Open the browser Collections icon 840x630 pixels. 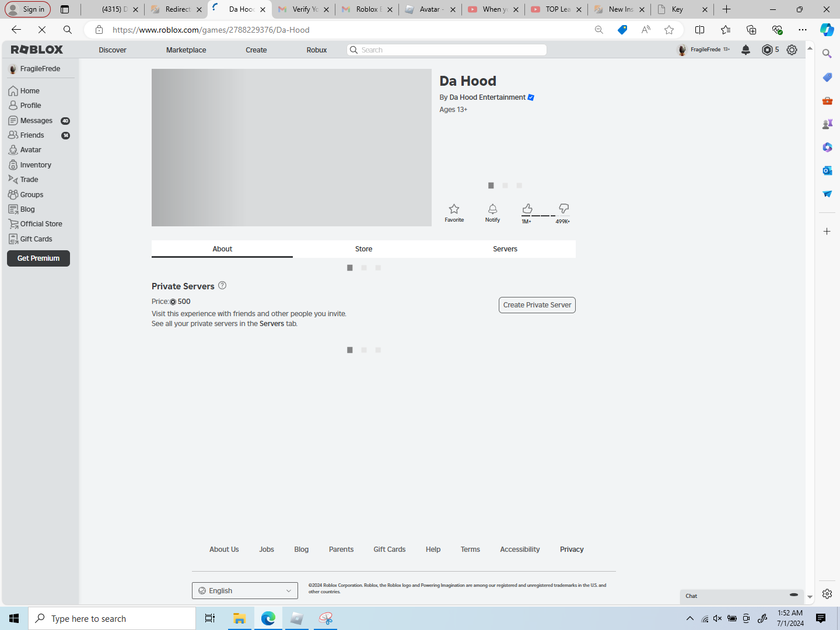tap(751, 30)
